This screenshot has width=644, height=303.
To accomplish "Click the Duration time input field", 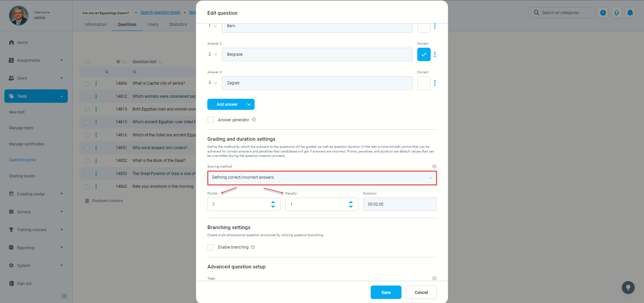I will [x=399, y=204].
